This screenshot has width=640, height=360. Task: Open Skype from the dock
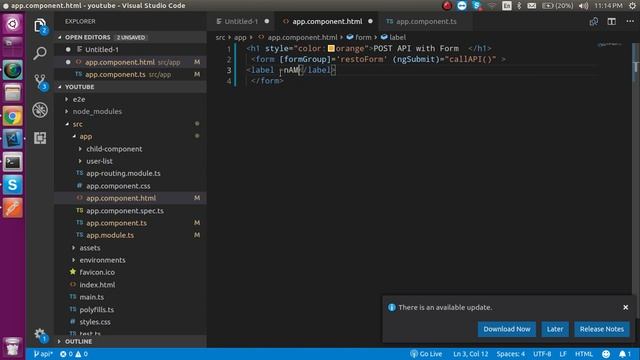13,185
